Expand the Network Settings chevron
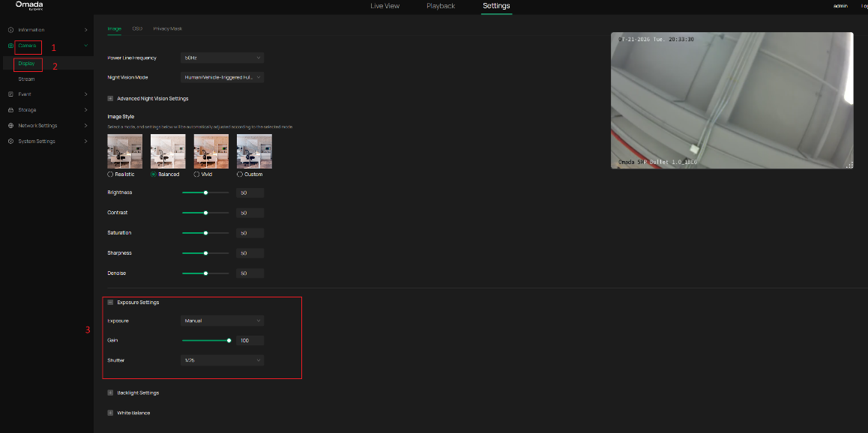The image size is (868, 433). 85,126
